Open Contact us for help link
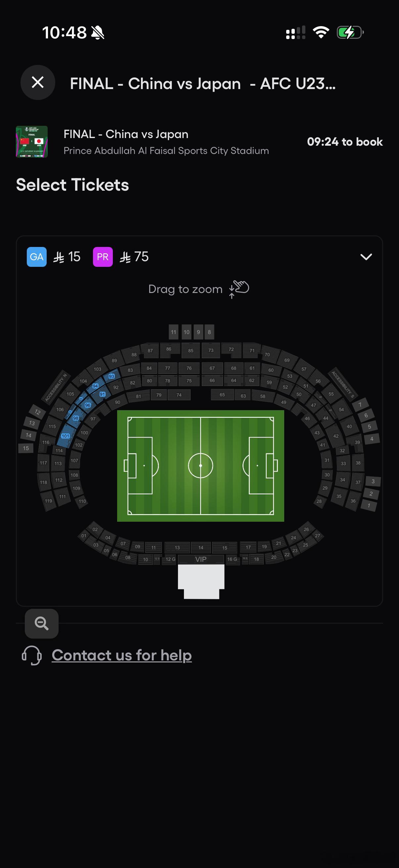The height and width of the screenshot is (868, 399). pyautogui.click(x=121, y=655)
